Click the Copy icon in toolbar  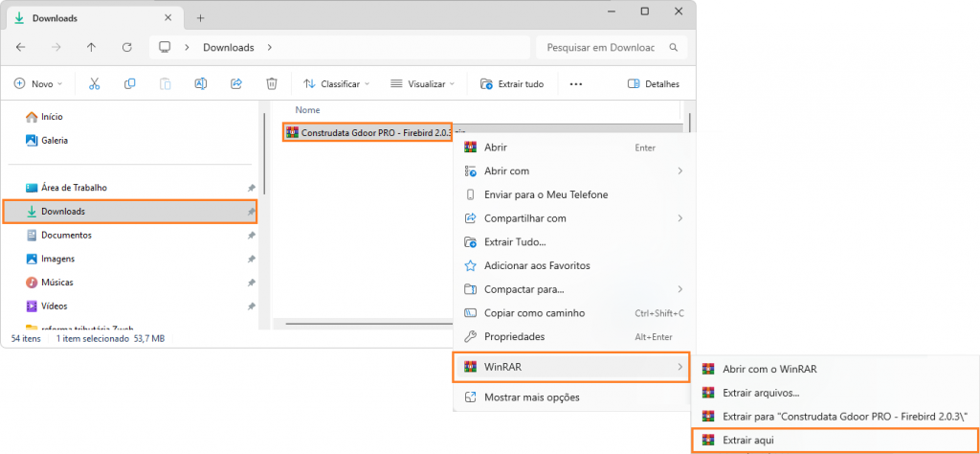point(129,83)
